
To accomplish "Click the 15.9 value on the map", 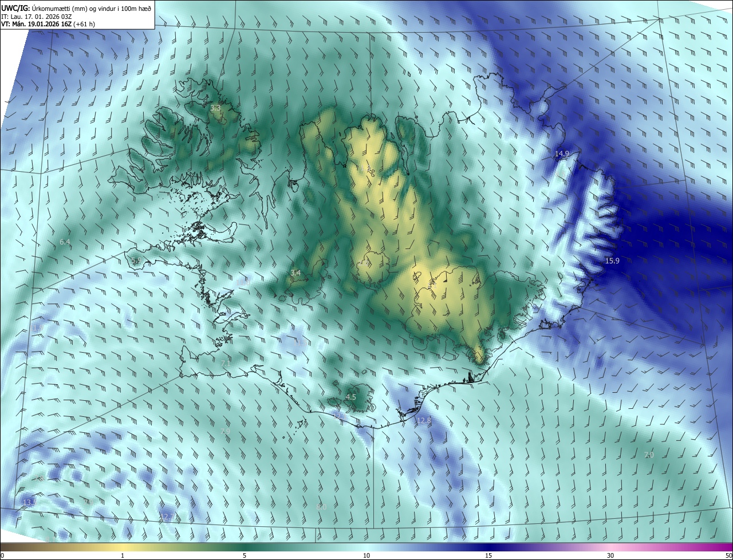I will (612, 261).
